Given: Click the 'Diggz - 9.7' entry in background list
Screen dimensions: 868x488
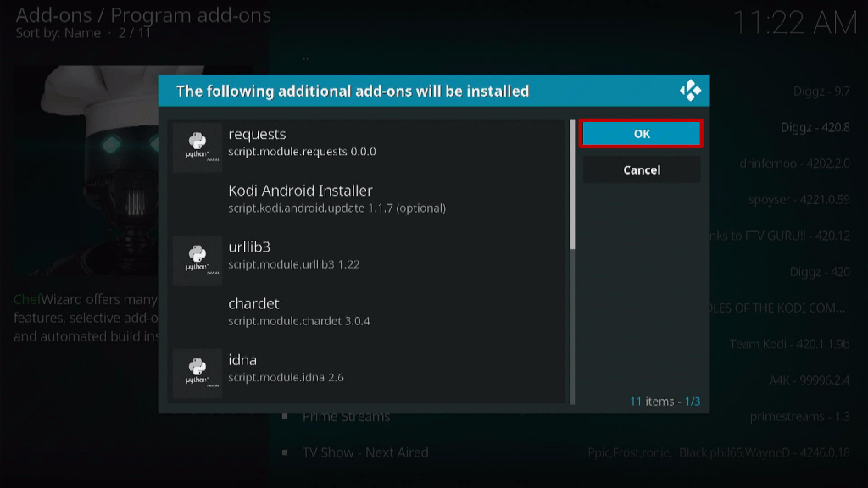Looking at the screenshot, I should [821, 91].
